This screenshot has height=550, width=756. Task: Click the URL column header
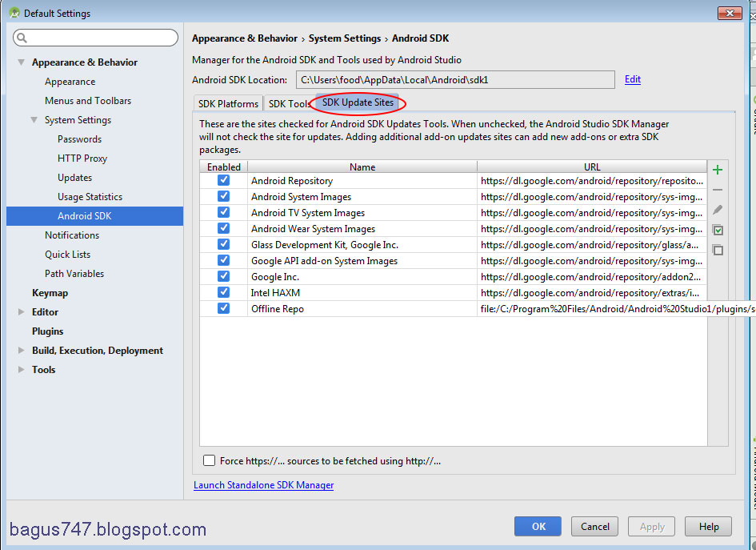click(x=592, y=167)
